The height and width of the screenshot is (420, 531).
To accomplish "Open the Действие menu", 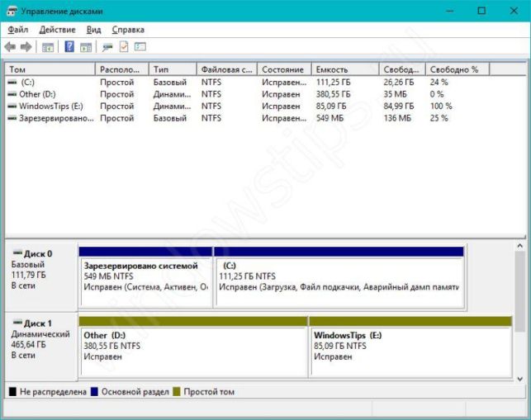I will (58, 30).
